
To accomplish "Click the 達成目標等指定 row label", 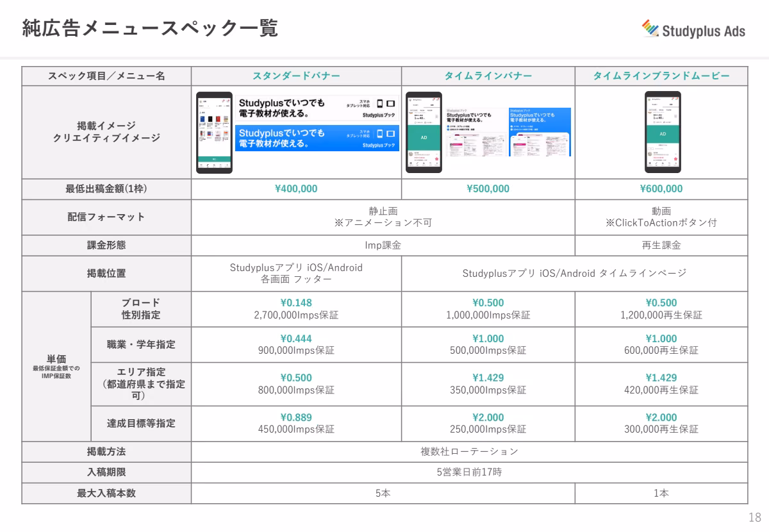I will click(x=141, y=424).
